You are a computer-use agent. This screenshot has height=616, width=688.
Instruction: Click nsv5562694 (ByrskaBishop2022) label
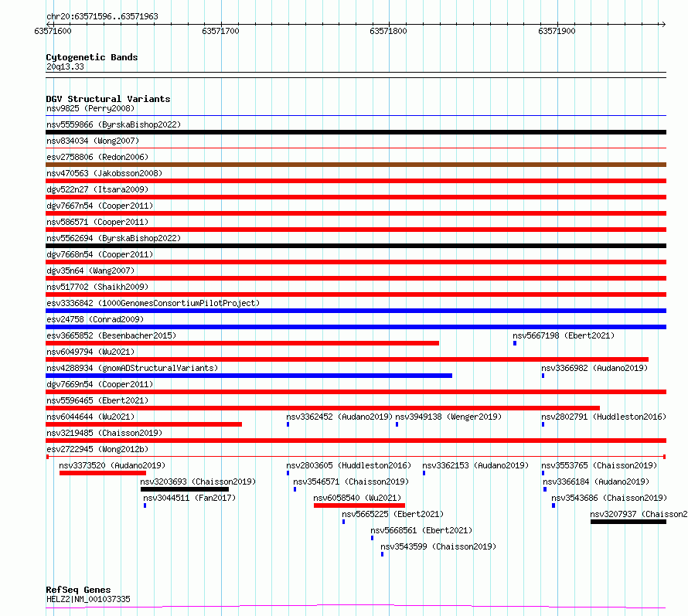(x=114, y=238)
